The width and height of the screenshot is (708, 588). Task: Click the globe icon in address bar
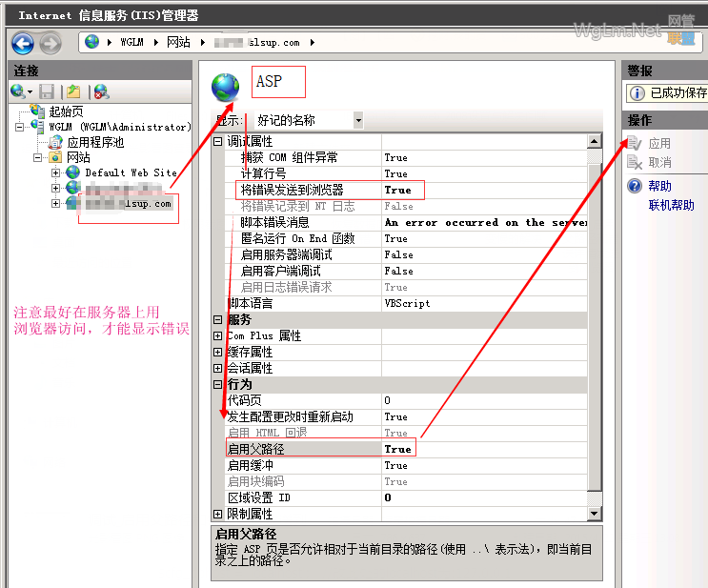point(91,42)
